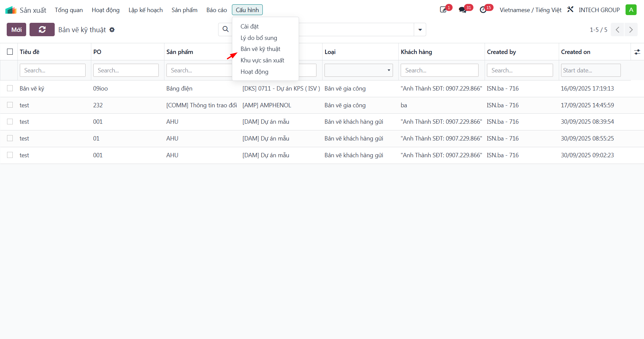Go to next page with the right arrow
Image resolution: width=644 pixels, height=339 pixels.
tap(631, 30)
